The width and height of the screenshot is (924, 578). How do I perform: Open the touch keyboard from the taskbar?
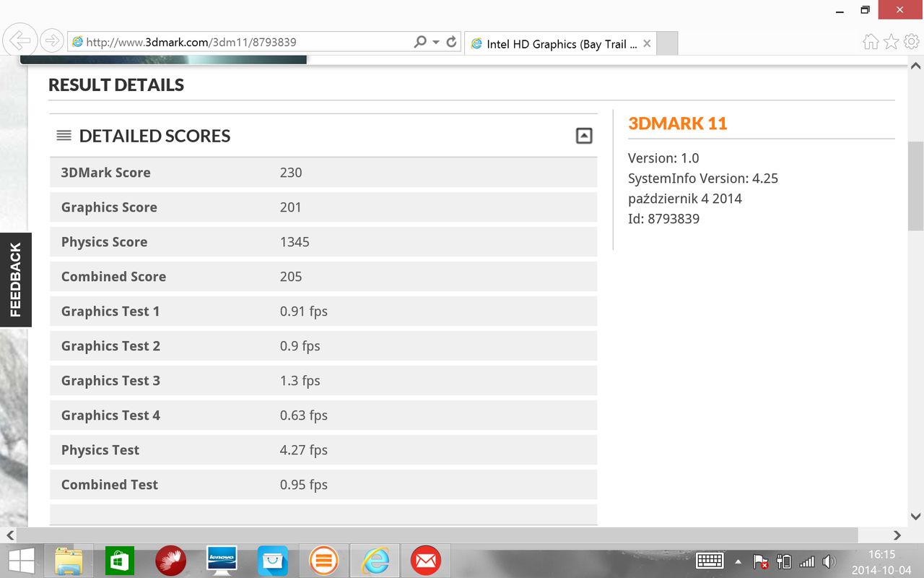pos(710,561)
